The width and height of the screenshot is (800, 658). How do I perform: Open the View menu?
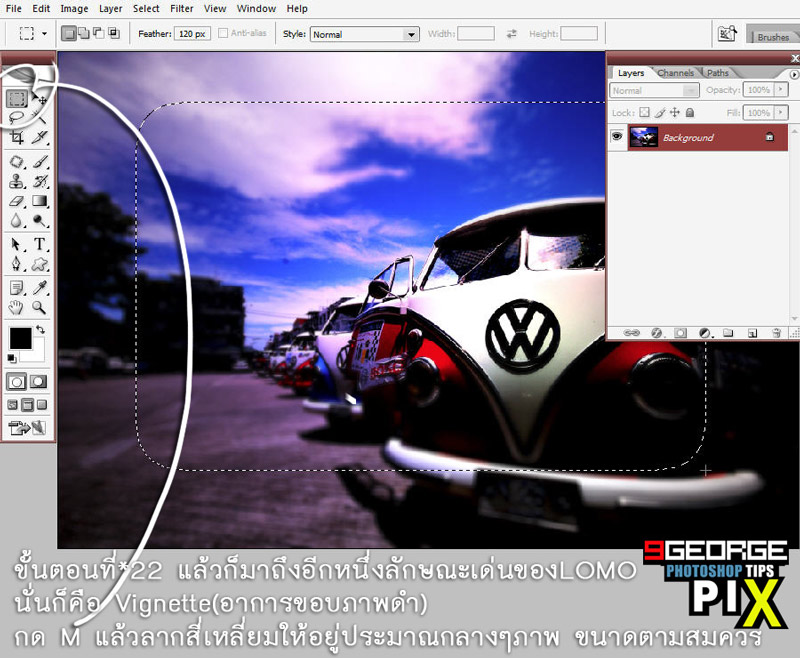point(215,9)
